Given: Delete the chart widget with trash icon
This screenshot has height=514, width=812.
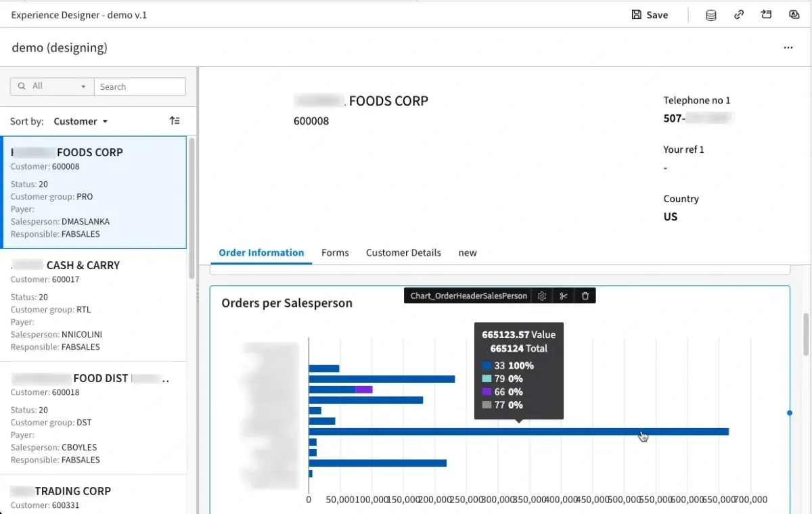Looking at the screenshot, I should [585, 296].
